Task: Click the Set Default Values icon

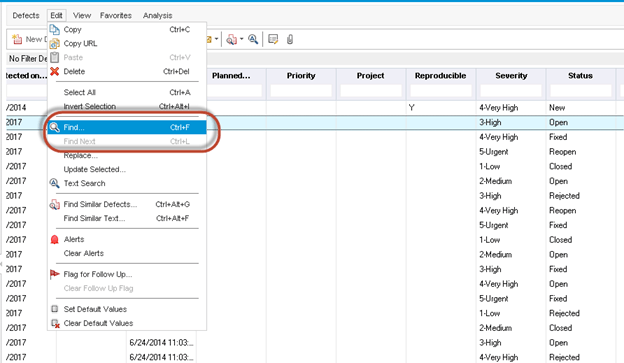Action: [55, 309]
